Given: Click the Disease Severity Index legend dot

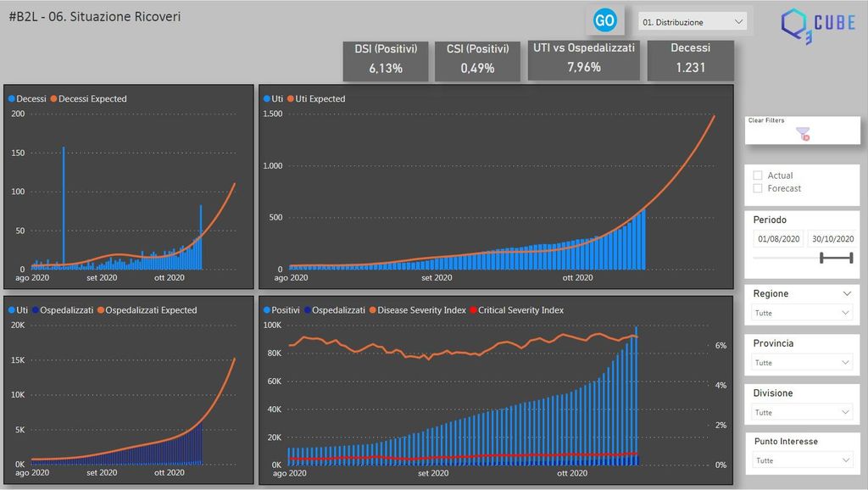Looking at the screenshot, I should (372, 310).
